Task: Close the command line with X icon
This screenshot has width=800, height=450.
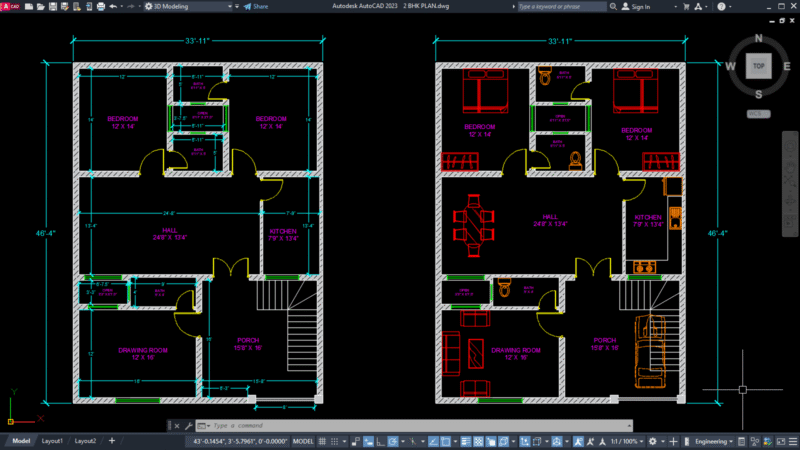Action: 177,426
